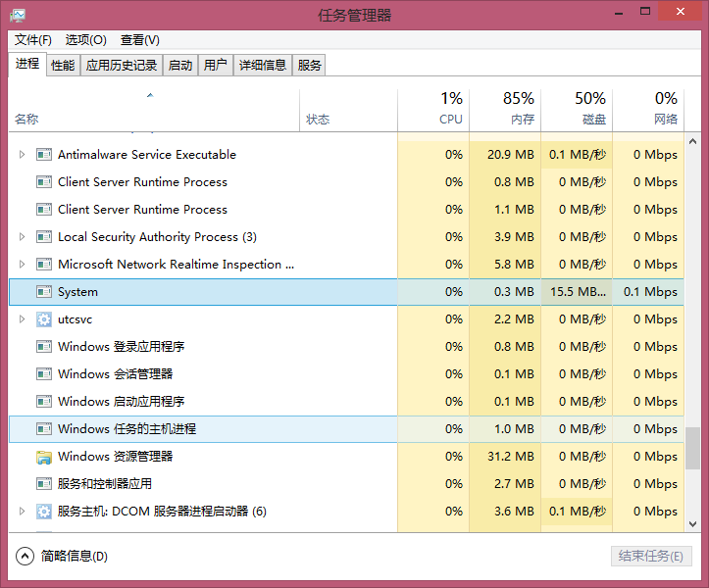Click the 服务主机: DCOM gear icon

click(x=44, y=512)
